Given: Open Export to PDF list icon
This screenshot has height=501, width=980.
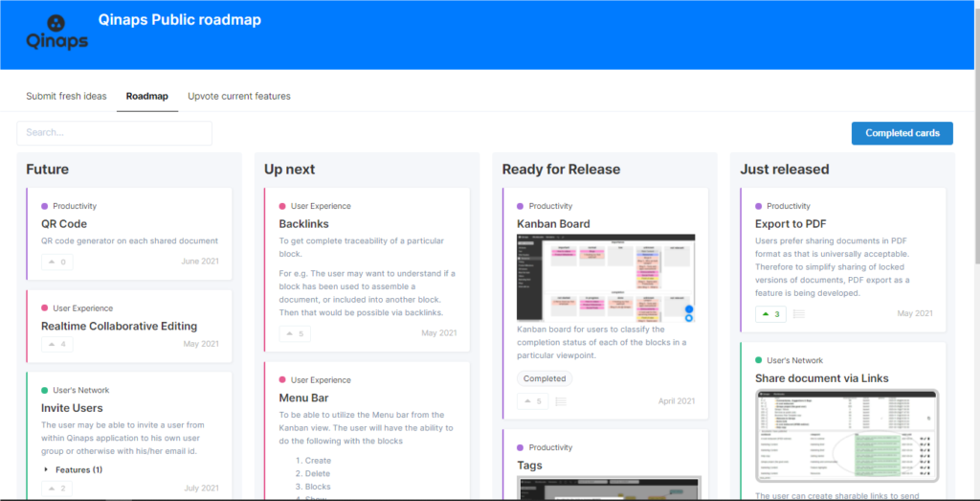Looking at the screenshot, I should point(799,314).
